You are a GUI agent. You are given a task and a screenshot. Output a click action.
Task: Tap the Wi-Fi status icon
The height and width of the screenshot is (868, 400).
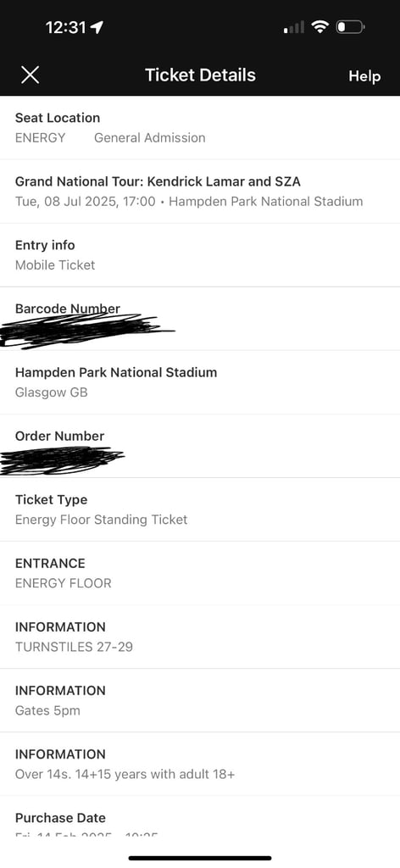[319, 26]
